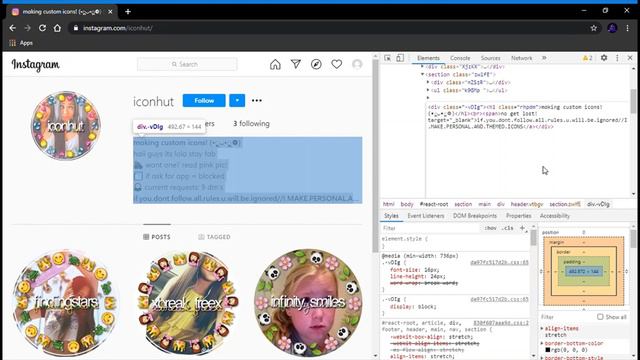Switch to the Sources panel
The width and height of the screenshot is (640, 360).
click(x=490, y=58)
